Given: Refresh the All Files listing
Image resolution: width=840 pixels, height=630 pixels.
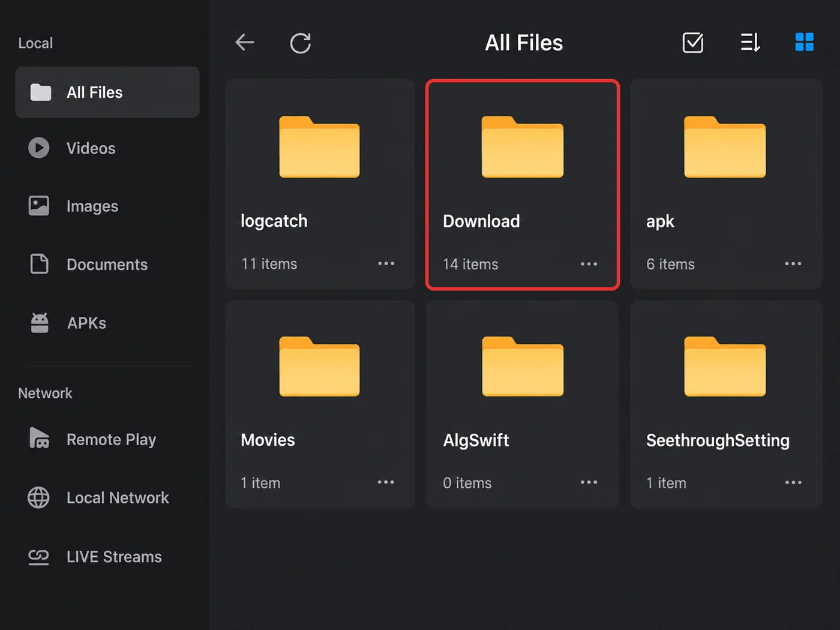Looking at the screenshot, I should coord(301,43).
